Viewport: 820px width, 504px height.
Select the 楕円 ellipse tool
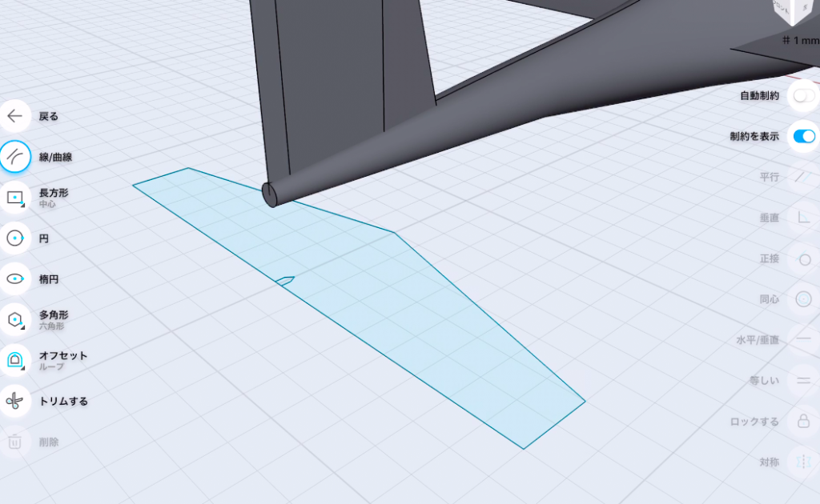[x=15, y=279]
